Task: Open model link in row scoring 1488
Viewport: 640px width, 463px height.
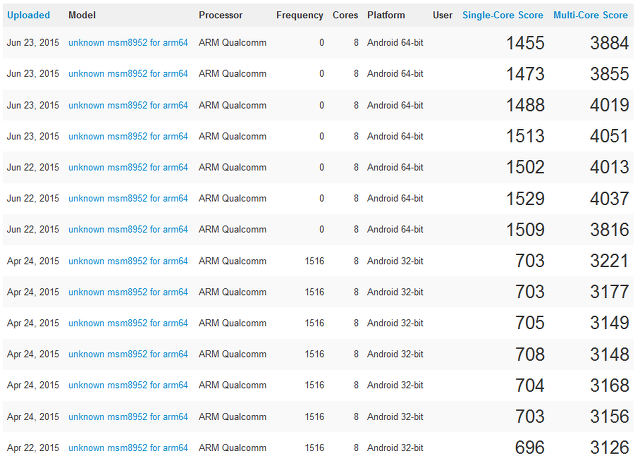Action: (x=128, y=105)
